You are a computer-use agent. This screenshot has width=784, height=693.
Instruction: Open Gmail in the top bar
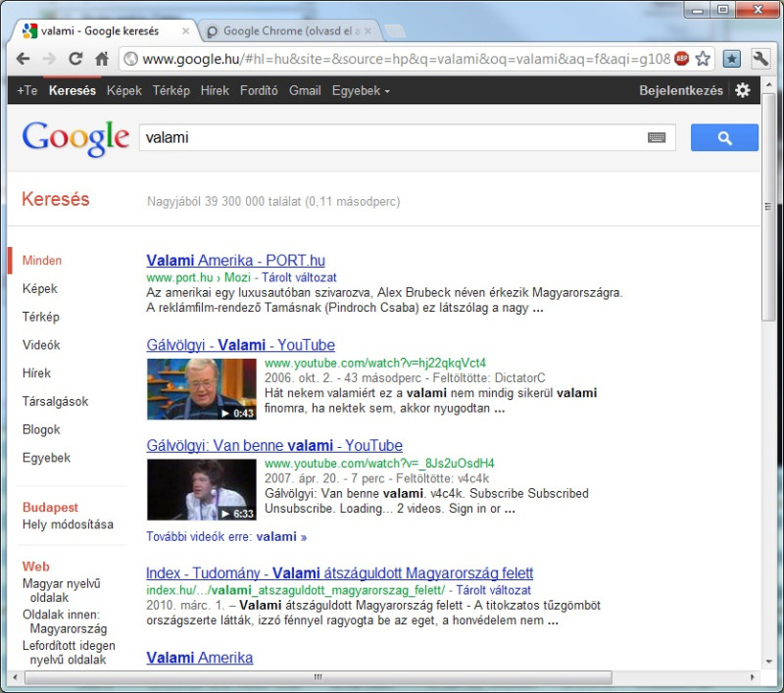pos(305,90)
